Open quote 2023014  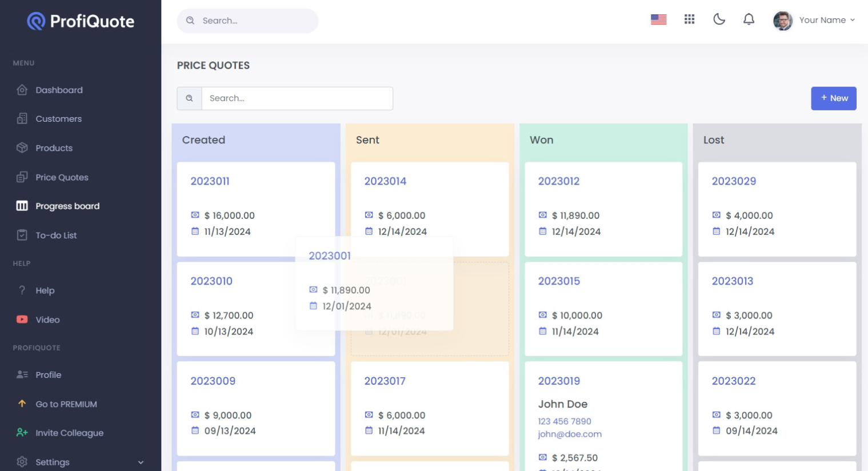(385, 181)
